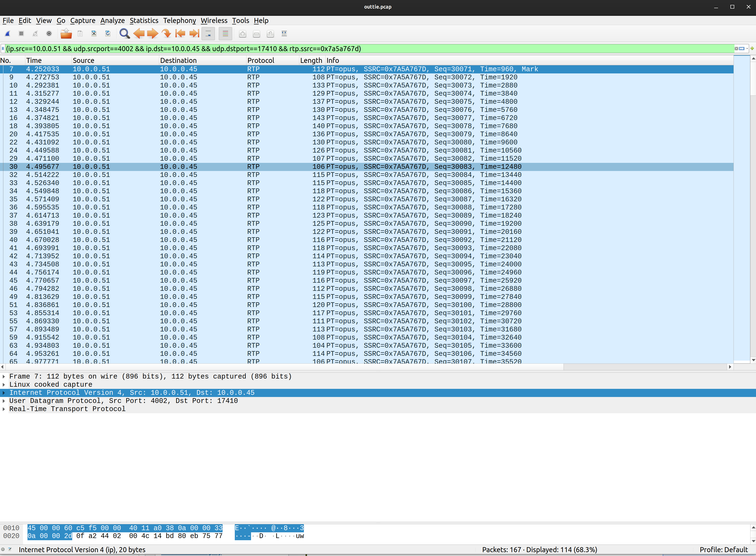The height and width of the screenshot is (556, 756).
Task: Expand the Frame 7 tree node
Action: pos(4,377)
